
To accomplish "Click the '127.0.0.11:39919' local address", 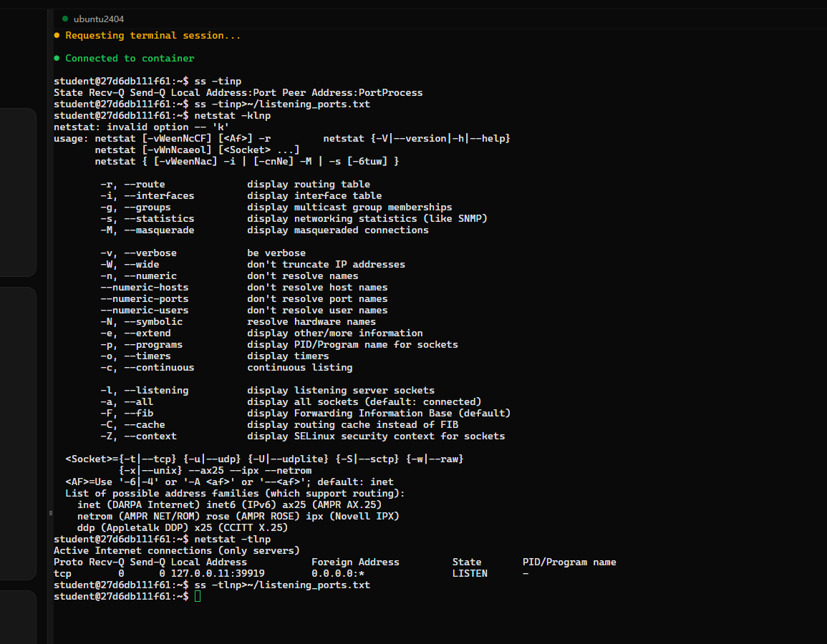I will pos(218,573).
